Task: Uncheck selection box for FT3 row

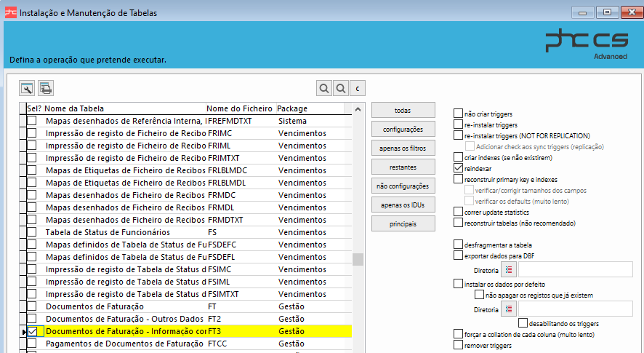Action: pos(32,331)
